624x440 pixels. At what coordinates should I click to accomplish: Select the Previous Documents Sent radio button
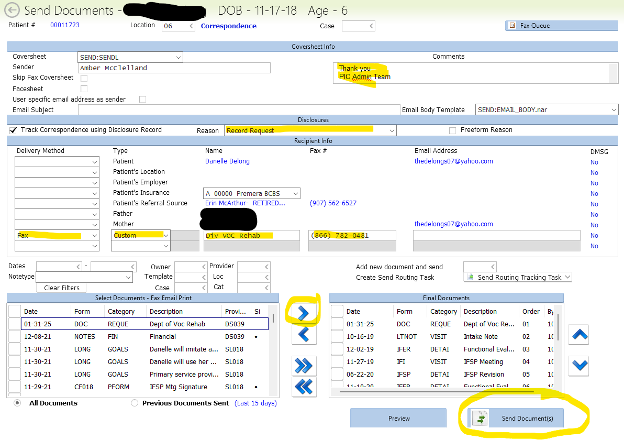click(135, 402)
